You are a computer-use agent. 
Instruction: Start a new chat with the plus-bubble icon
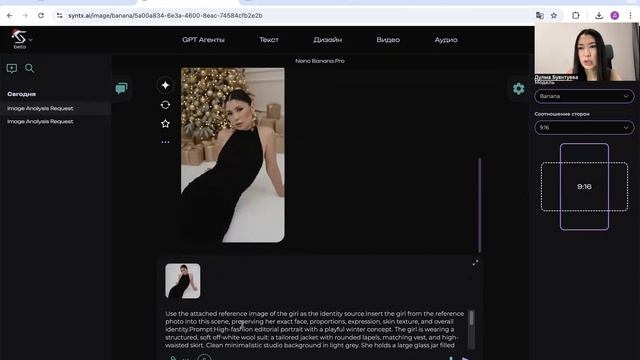[x=12, y=68]
